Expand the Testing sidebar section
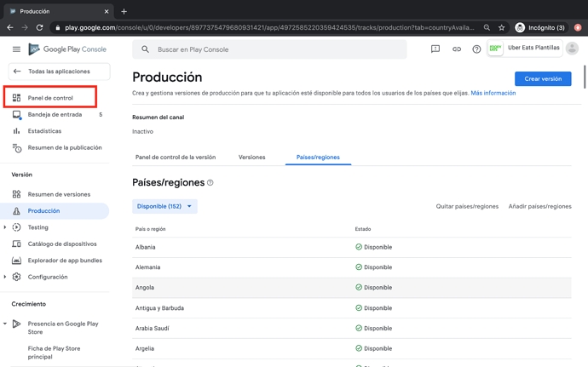 point(5,227)
